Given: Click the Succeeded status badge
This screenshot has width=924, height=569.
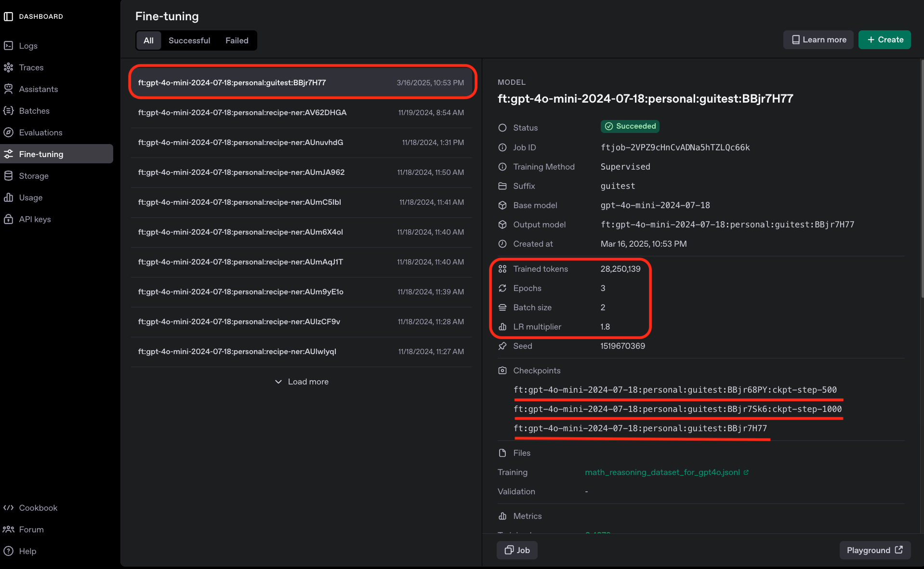Looking at the screenshot, I should click(630, 126).
